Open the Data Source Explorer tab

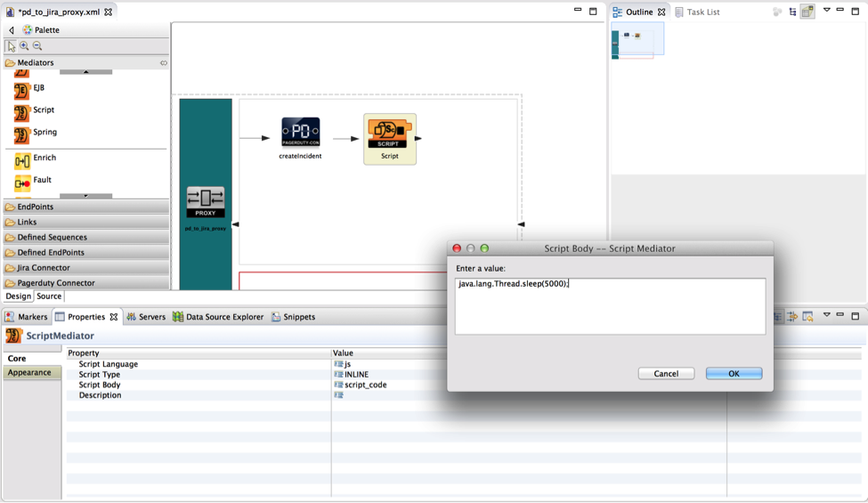click(218, 317)
